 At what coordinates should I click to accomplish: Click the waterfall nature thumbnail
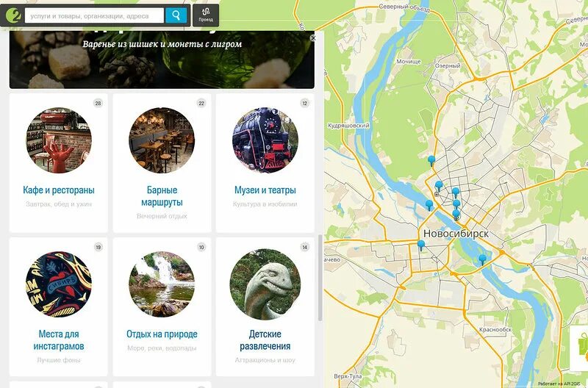162,284
